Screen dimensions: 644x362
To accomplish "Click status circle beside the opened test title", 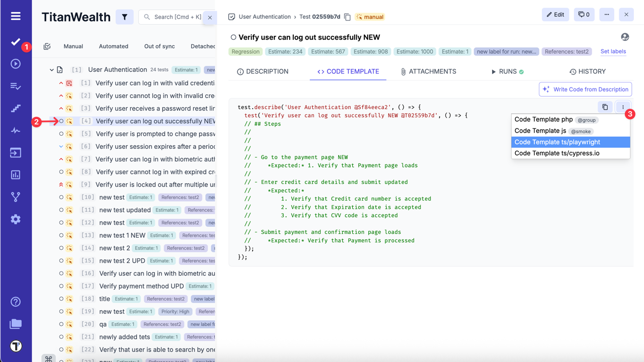I will click(233, 37).
